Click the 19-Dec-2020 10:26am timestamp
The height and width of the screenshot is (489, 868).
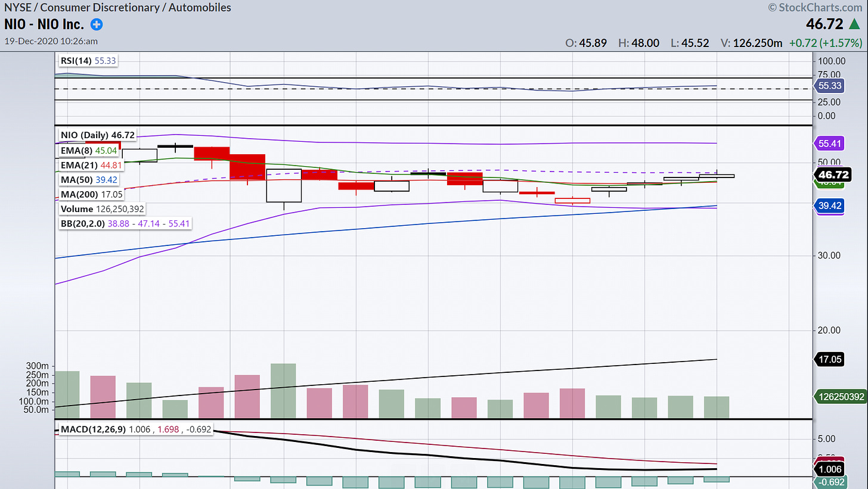point(51,41)
